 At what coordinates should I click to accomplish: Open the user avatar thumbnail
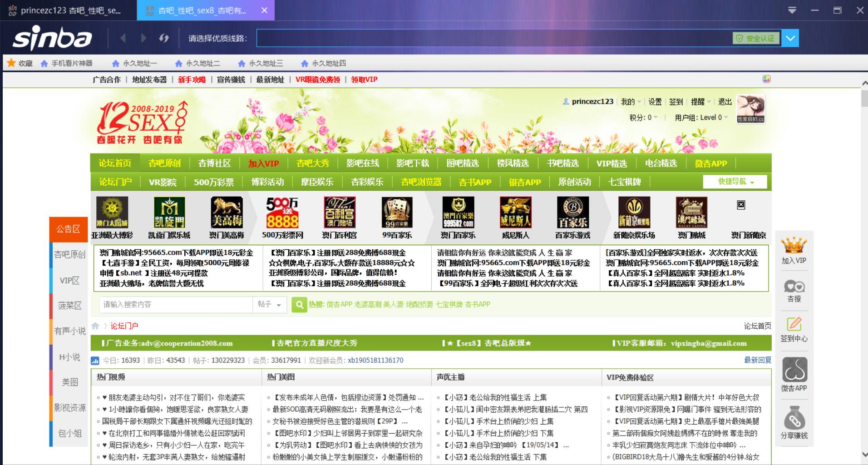(750, 109)
